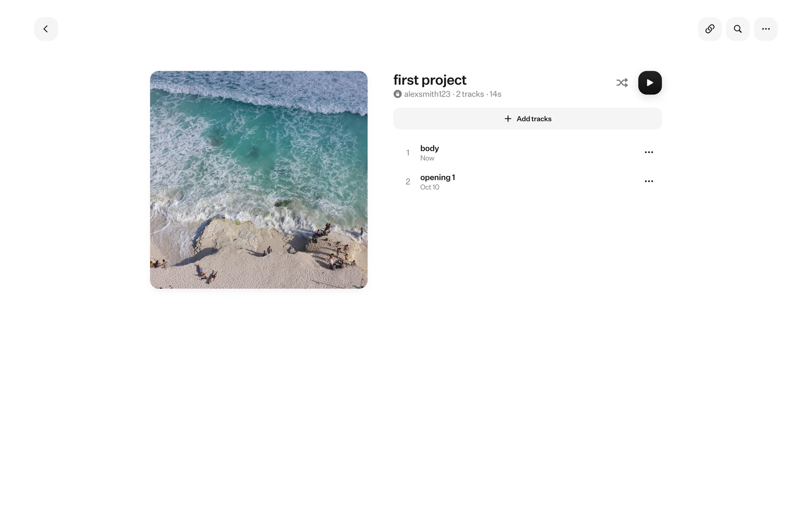Copy the project link with the chain icon
Screen dimensions: 812x508
(x=710, y=29)
